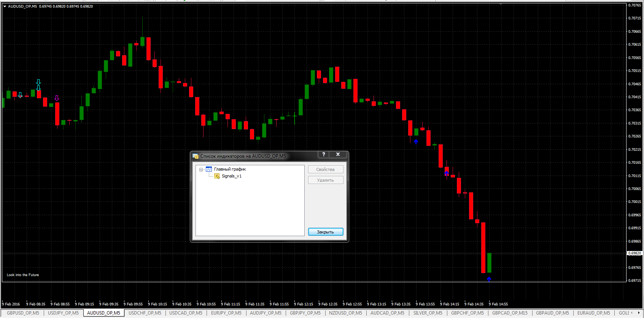Collapse the Главный график tree node
The width and height of the screenshot is (644, 318).
click(x=201, y=169)
